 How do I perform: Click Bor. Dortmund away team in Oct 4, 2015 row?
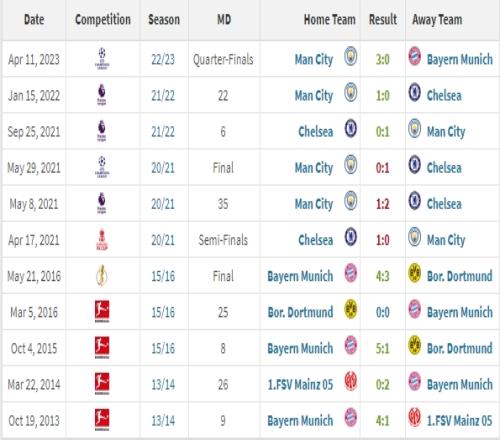pyautogui.click(x=460, y=349)
